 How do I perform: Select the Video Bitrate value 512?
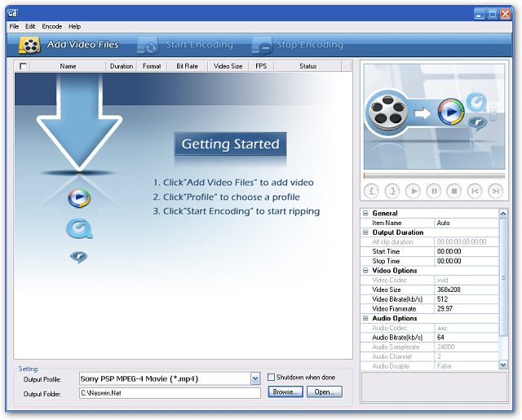tap(466, 299)
